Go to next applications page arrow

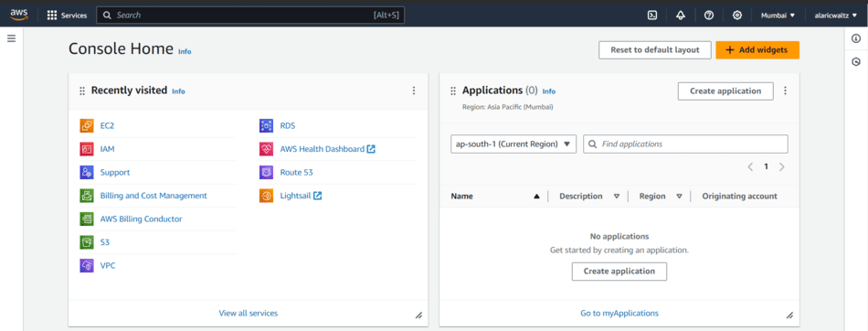pos(781,167)
